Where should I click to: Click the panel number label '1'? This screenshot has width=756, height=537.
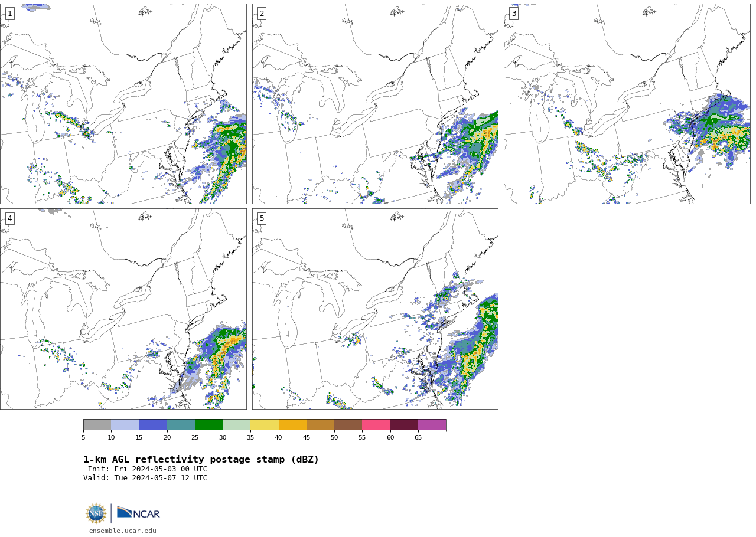[9, 14]
